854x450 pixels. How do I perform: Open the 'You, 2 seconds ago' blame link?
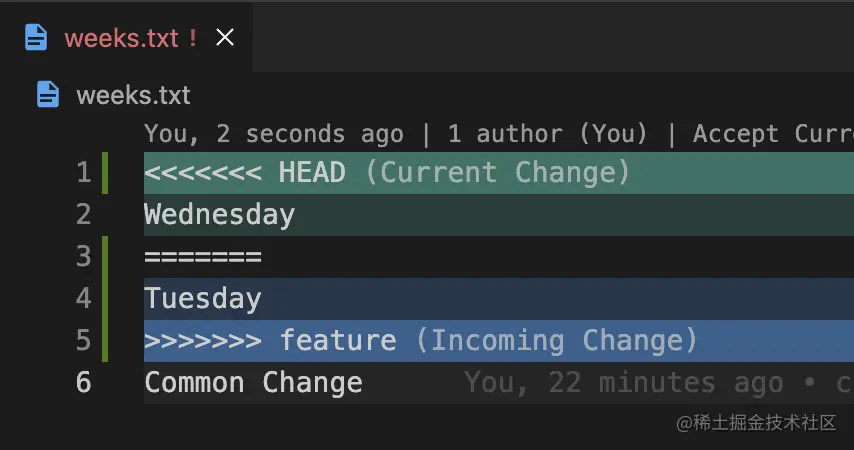[273, 134]
